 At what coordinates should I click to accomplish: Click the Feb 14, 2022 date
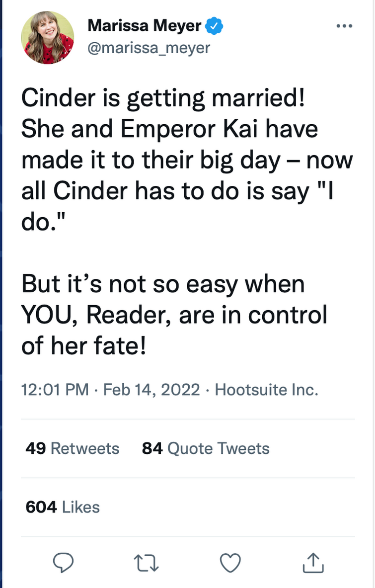[151, 389]
